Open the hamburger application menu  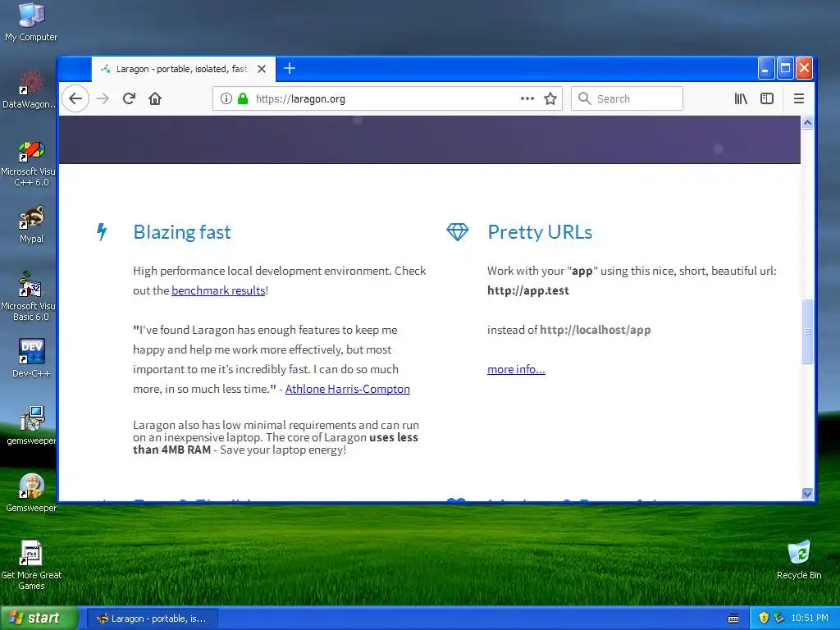tap(799, 98)
